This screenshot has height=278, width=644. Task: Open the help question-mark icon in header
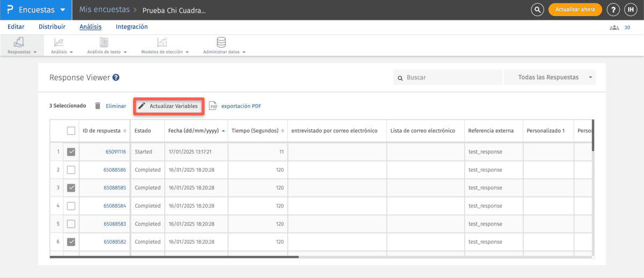coord(613,10)
